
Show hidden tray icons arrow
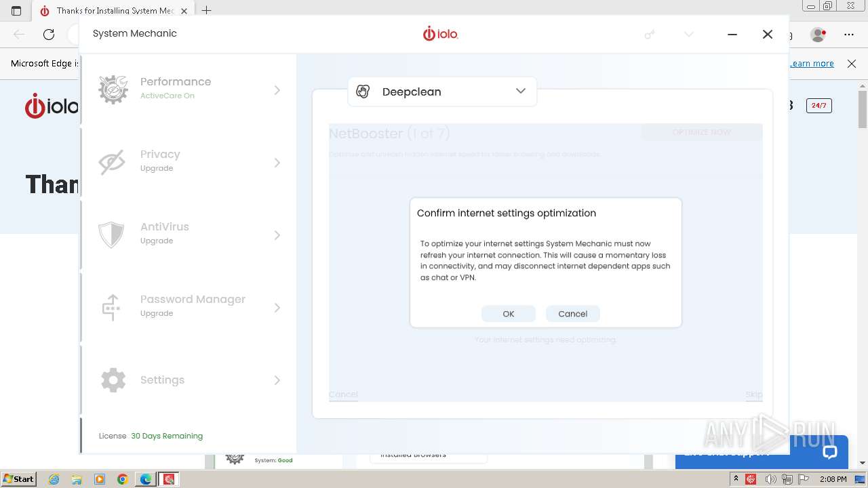coord(736,479)
